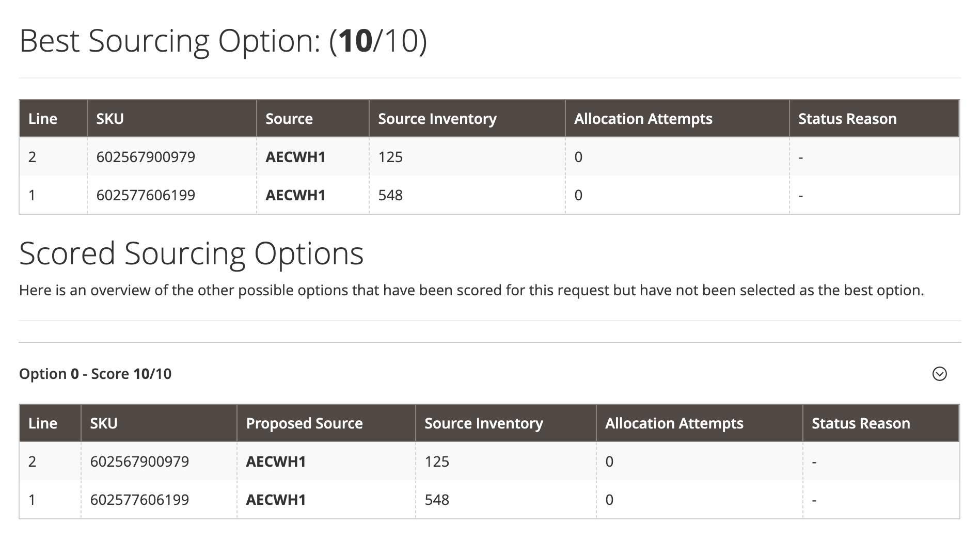This screenshot has height=540, width=980.
Task: Click AECWH1 source for SKU 602567900979 in top table
Action: point(295,157)
